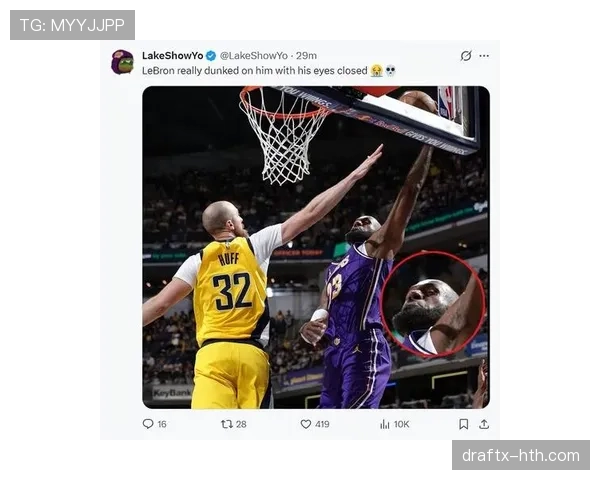Open the three-dot more options menu

(484, 56)
